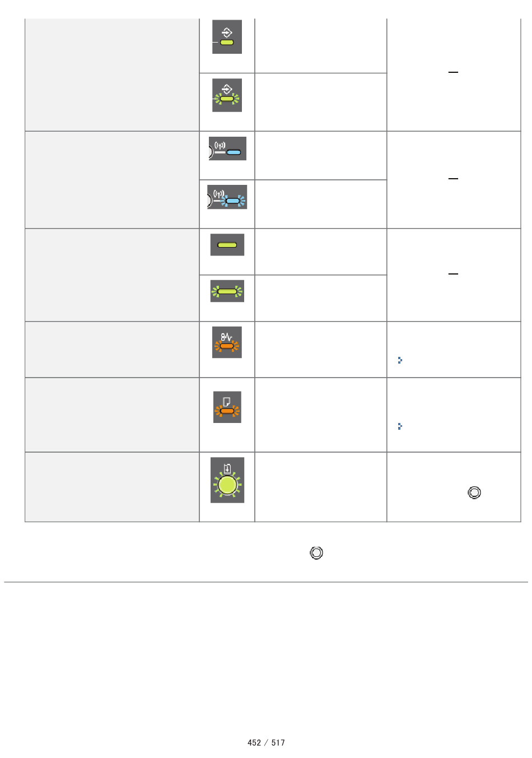532x758 pixels.
Task: Click the circle key icon inside the table
Action: [x=474, y=492]
